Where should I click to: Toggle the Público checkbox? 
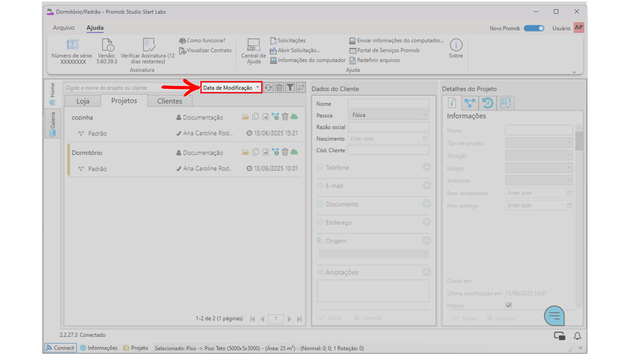click(509, 305)
